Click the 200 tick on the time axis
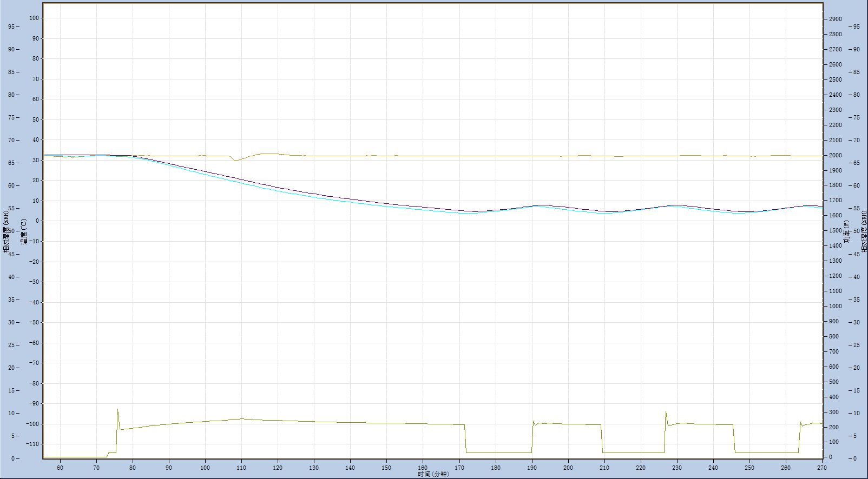The height and width of the screenshot is (479, 868). click(568, 468)
